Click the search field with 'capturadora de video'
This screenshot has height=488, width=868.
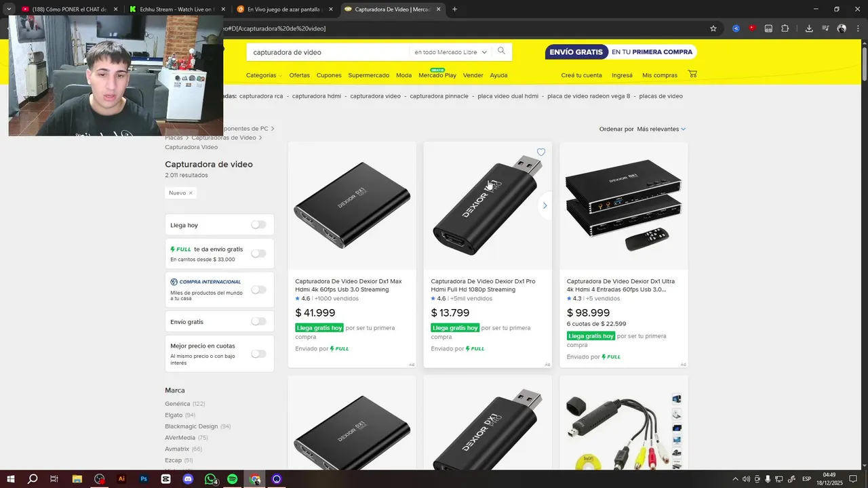click(x=328, y=52)
